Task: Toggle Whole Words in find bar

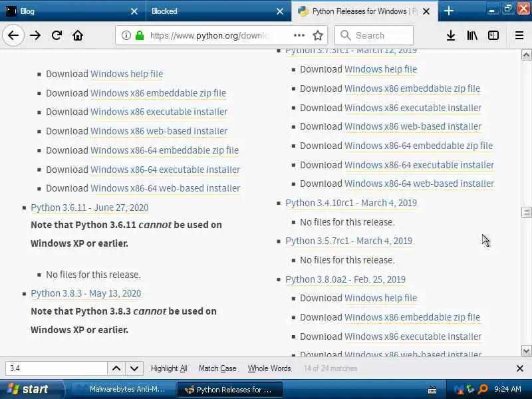Action: 269,368
